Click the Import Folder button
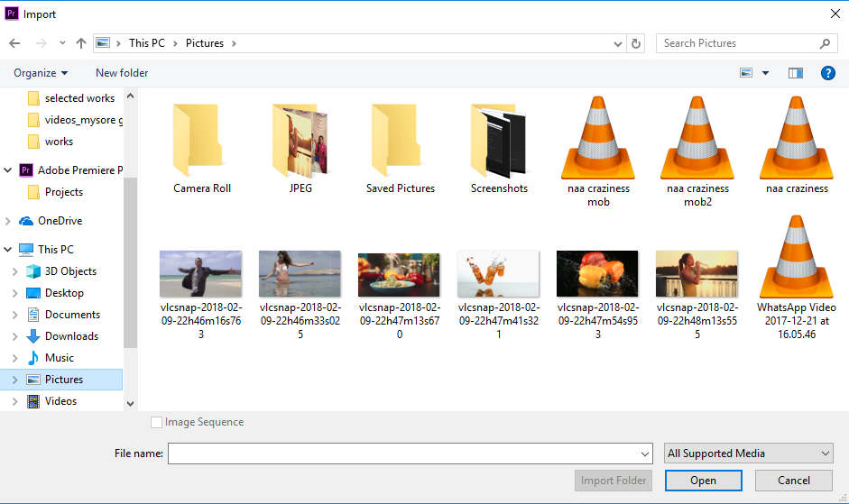Viewport: 849px width, 504px height. coord(614,481)
